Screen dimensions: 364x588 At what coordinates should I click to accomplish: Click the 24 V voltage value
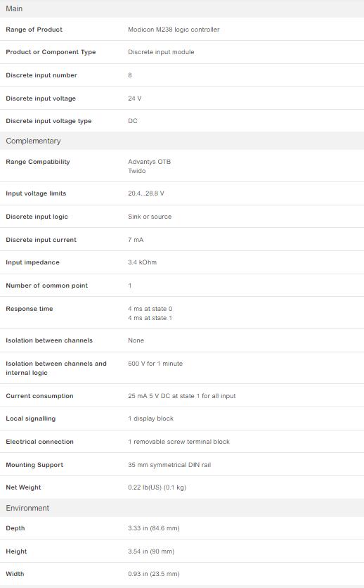point(135,98)
